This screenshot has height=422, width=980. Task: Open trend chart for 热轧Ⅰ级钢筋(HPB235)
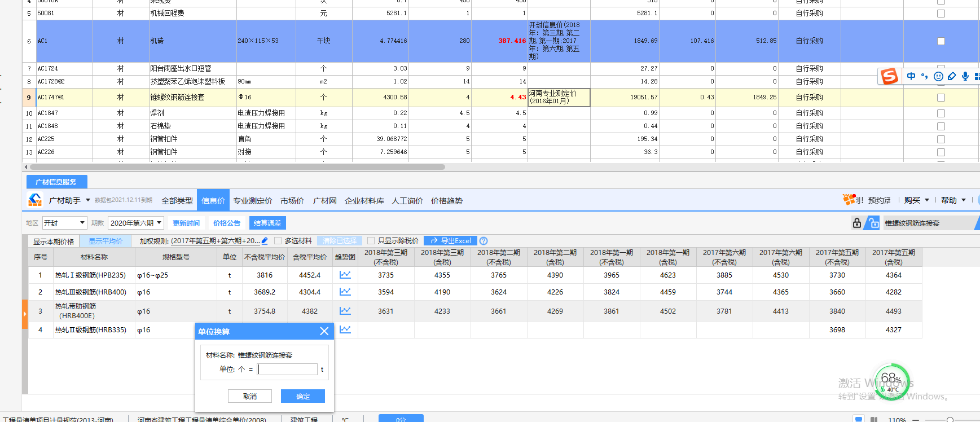click(x=345, y=275)
